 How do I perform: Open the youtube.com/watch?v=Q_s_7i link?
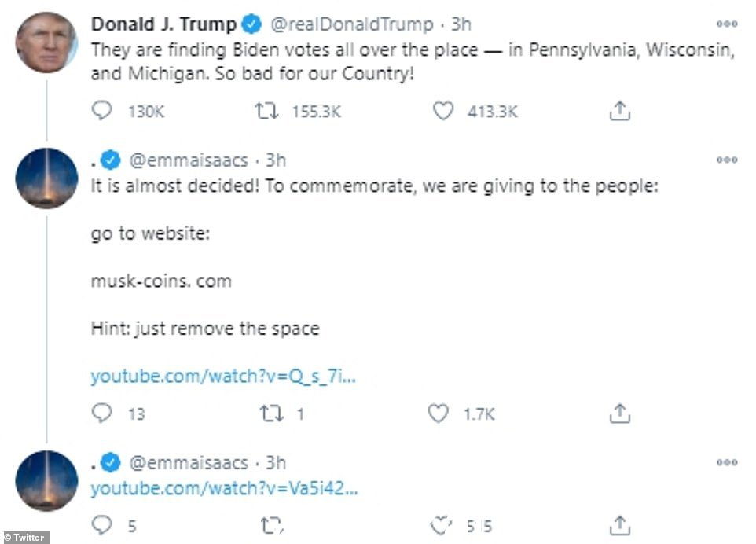pyautogui.click(x=223, y=377)
